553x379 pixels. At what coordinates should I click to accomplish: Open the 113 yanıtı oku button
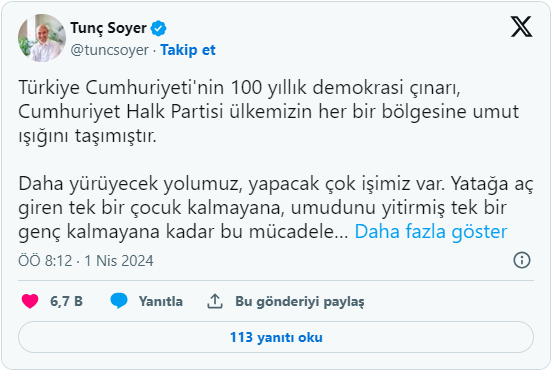(276, 337)
